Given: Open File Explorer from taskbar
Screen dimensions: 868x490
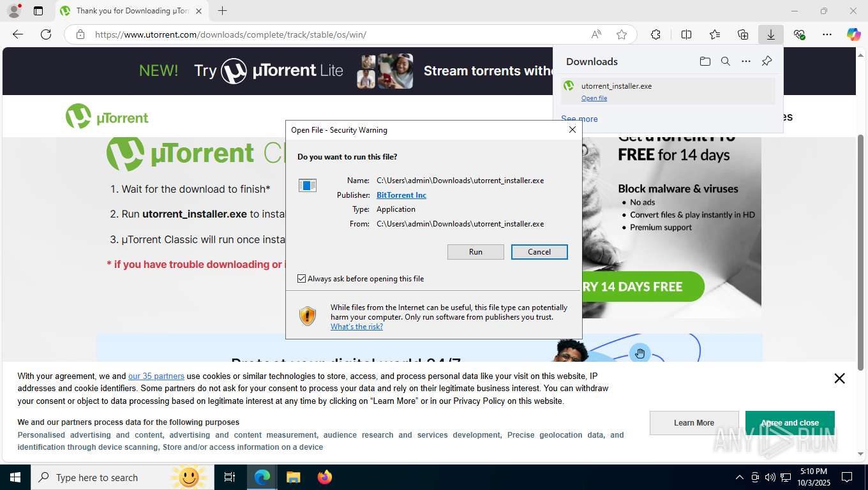Looking at the screenshot, I should coord(293,477).
